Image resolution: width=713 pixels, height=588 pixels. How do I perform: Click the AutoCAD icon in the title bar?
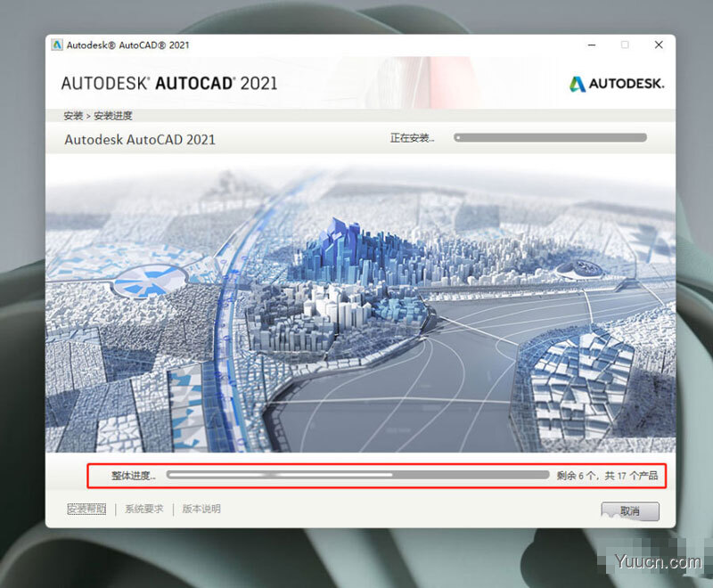click(x=57, y=45)
